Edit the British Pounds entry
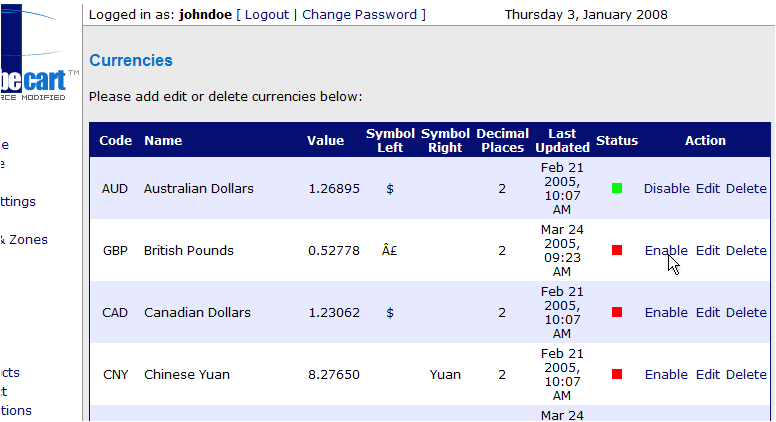 coord(708,250)
